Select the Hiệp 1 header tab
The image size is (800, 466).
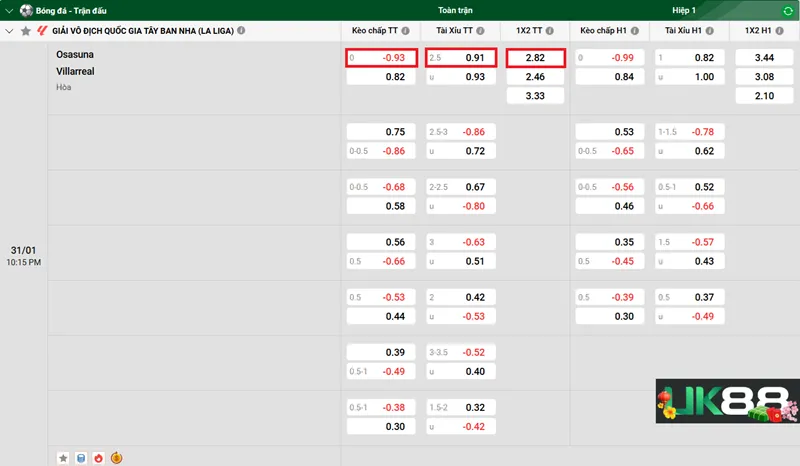tap(685, 10)
